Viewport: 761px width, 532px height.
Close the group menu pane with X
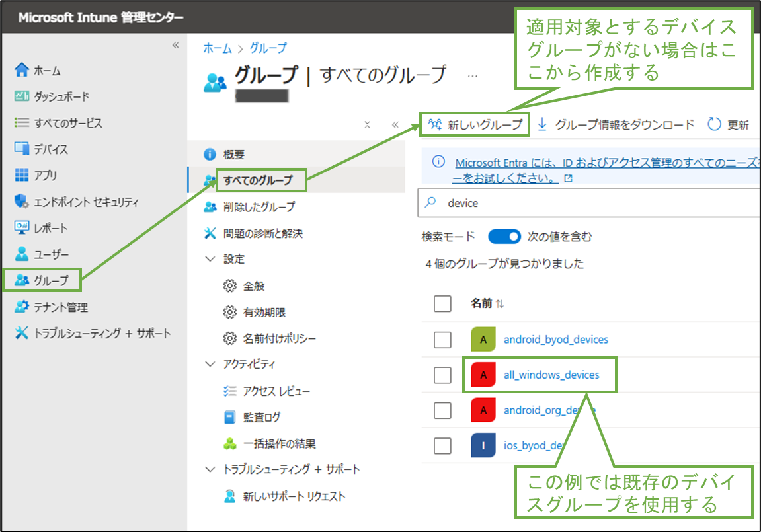click(x=368, y=125)
